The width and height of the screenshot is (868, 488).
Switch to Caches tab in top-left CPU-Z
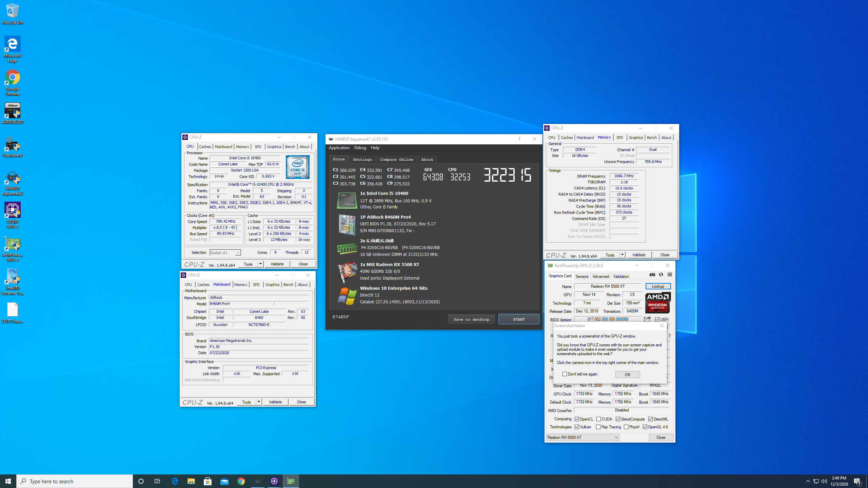[x=205, y=147]
